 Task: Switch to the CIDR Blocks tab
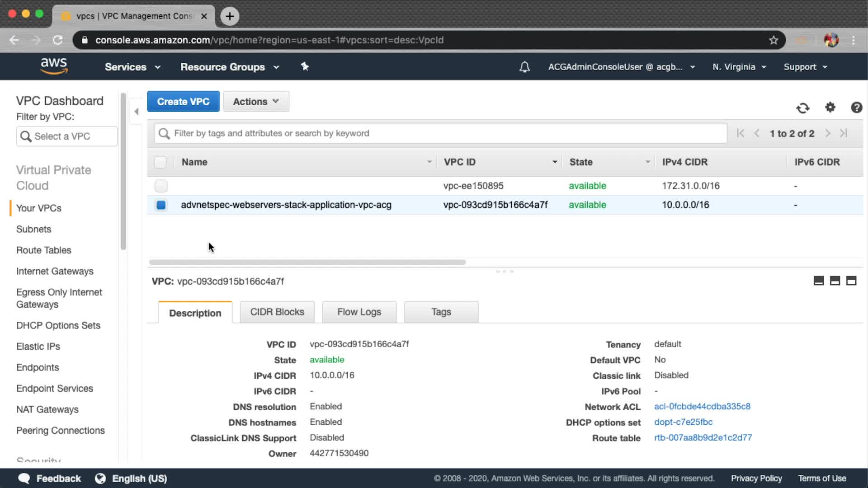tap(277, 312)
